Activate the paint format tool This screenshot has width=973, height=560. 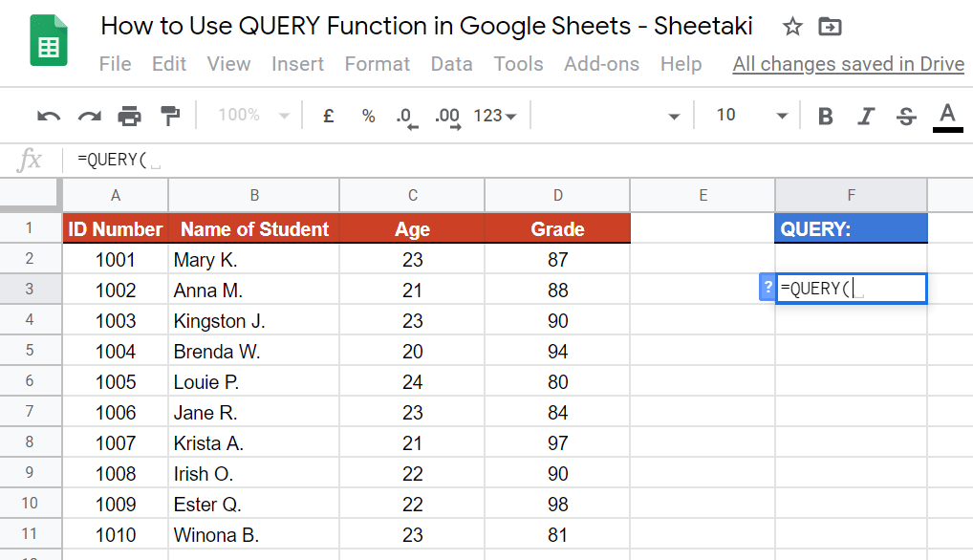169,116
